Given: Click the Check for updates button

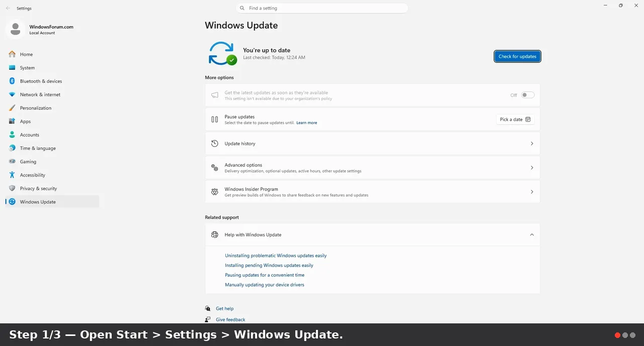Looking at the screenshot, I should [517, 56].
